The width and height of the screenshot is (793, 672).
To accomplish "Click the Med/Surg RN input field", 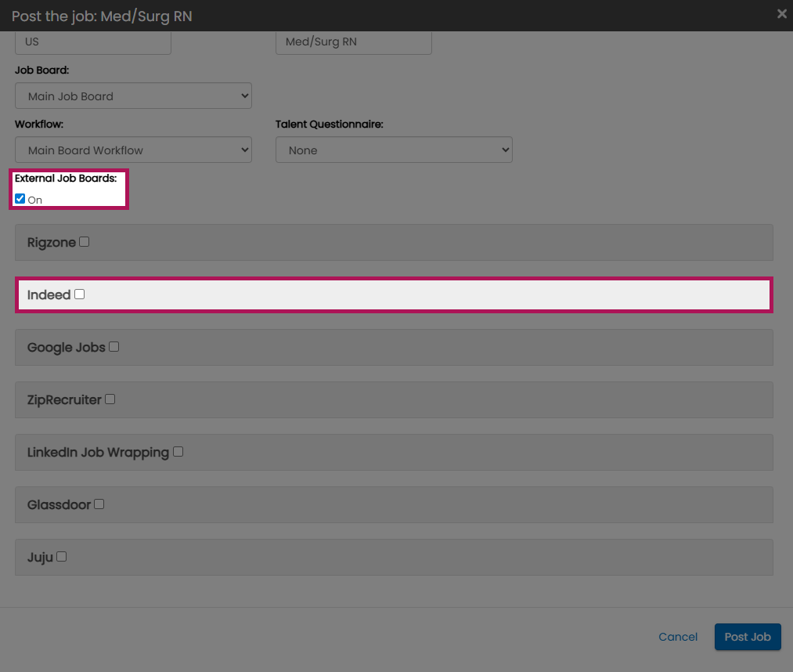I will click(x=354, y=42).
